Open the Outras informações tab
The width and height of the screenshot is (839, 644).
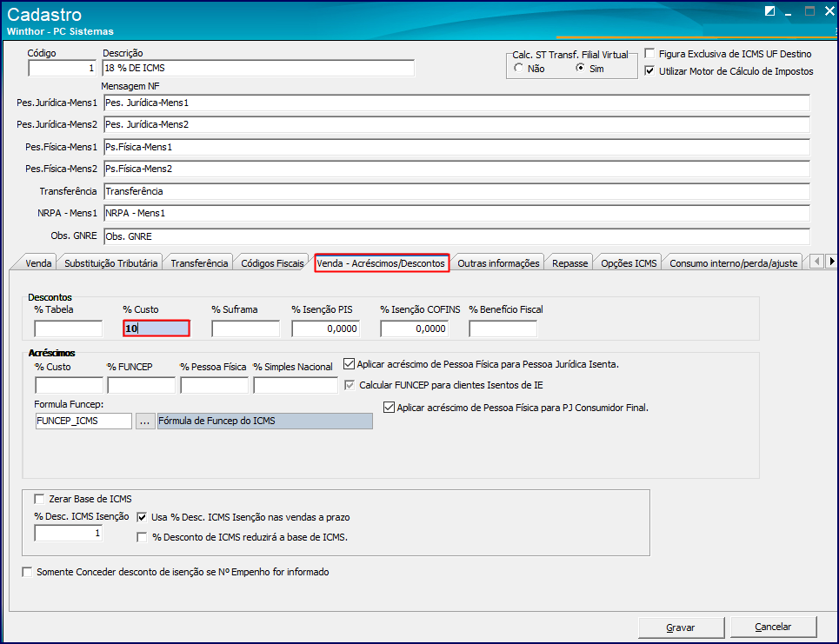(498, 263)
